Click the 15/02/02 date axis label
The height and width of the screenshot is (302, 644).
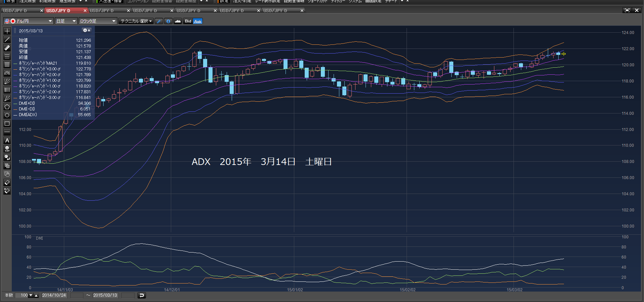tap(407, 290)
